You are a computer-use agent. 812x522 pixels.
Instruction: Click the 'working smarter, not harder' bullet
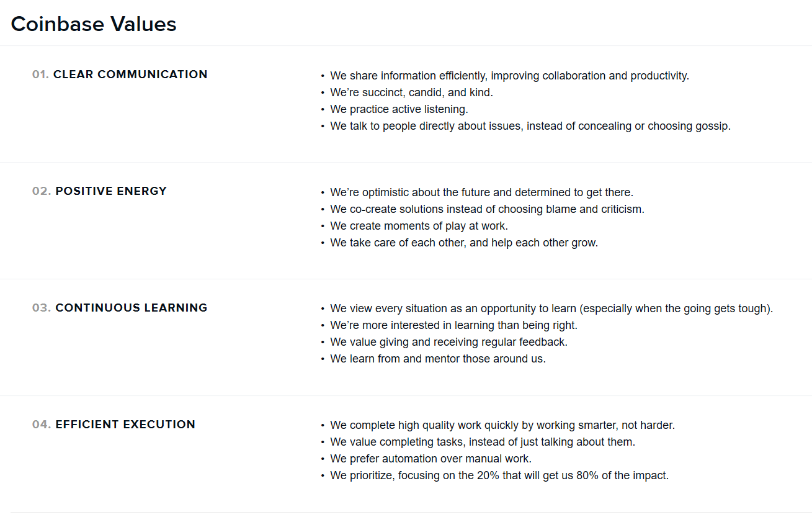502,425
